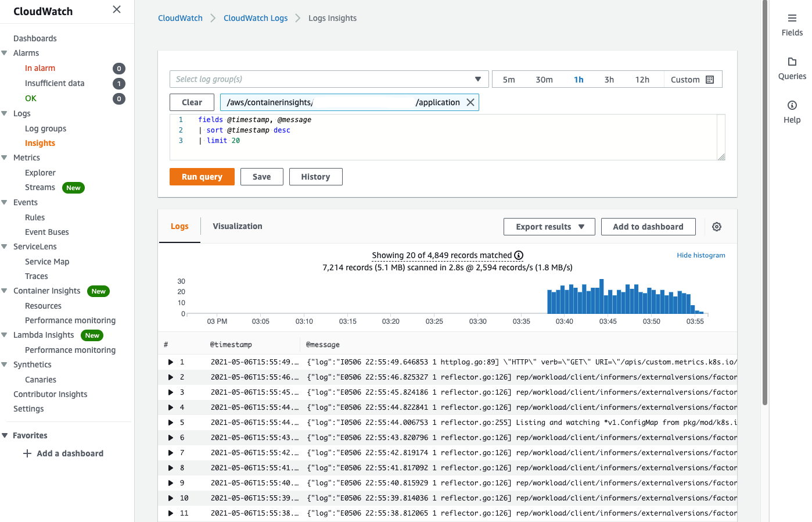Image resolution: width=812 pixels, height=522 pixels.
Task: Click the page vertical scrollbar
Action: [765, 203]
